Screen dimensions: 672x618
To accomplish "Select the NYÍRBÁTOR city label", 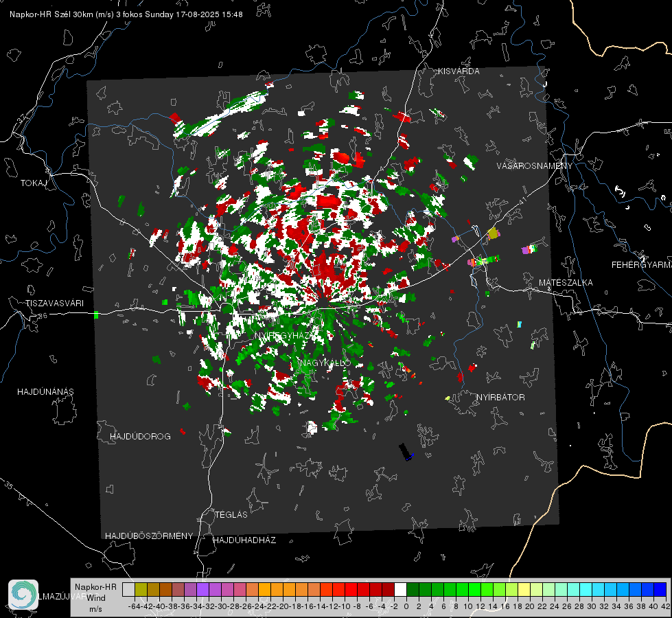I will click(500, 398).
